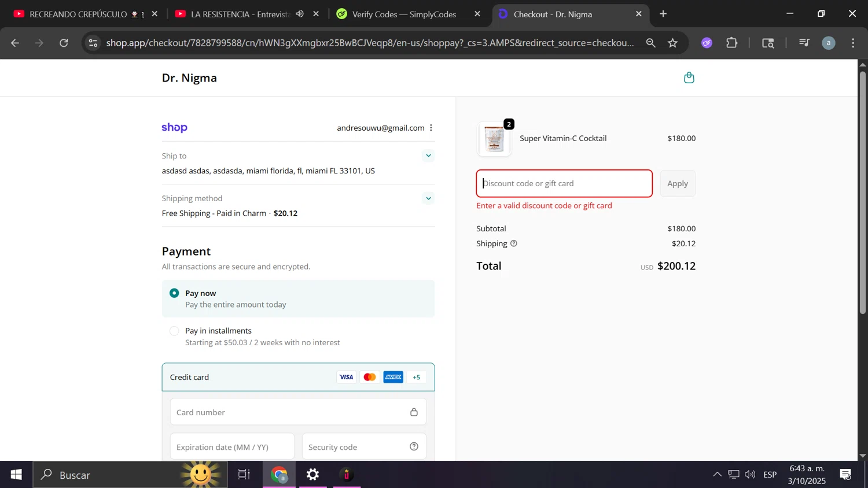Focus the Expiration date field
868x488 pixels.
(x=232, y=447)
